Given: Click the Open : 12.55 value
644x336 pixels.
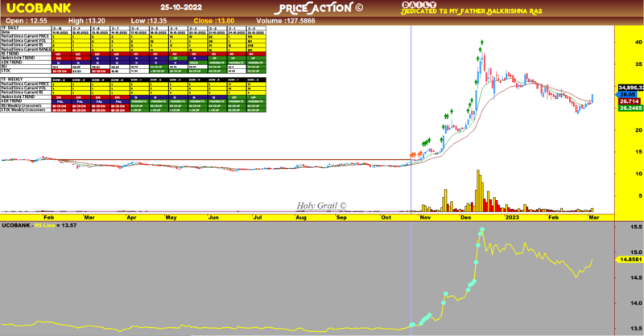Looking at the screenshot, I should click(x=27, y=21).
